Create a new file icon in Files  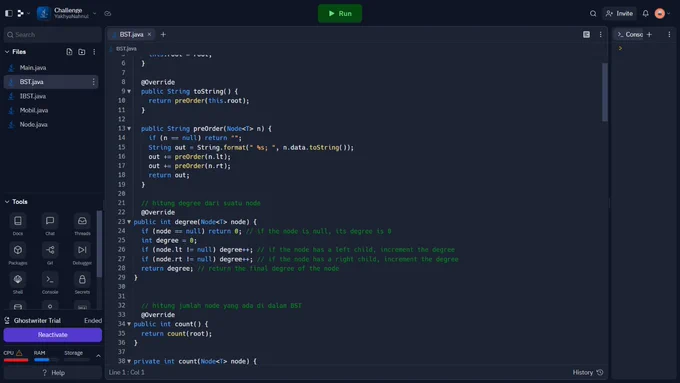[x=69, y=52]
